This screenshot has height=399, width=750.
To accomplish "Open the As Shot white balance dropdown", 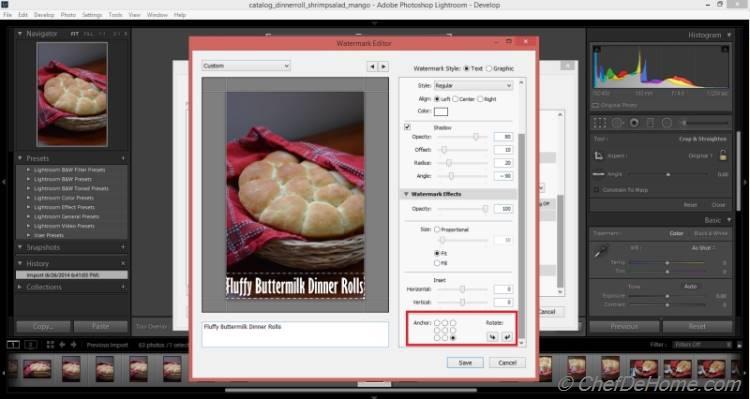I will 703,248.
